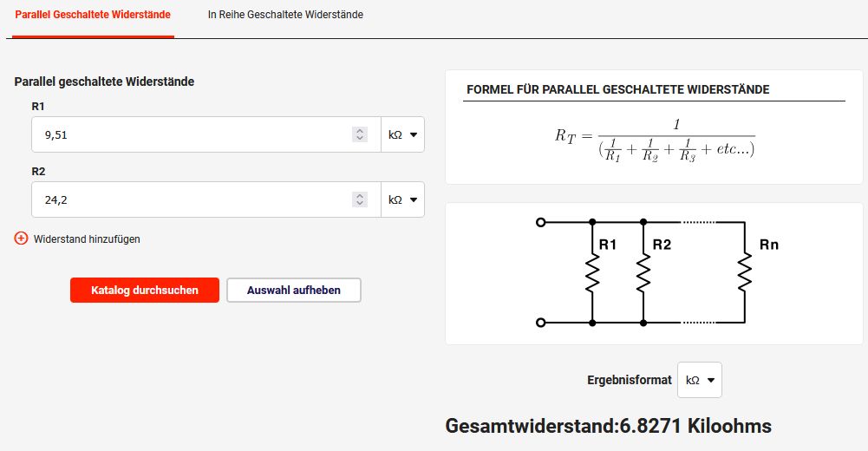
Task: Decrement R2 value using the down arrow
Action: pyautogui.click(x=360, y=204)
